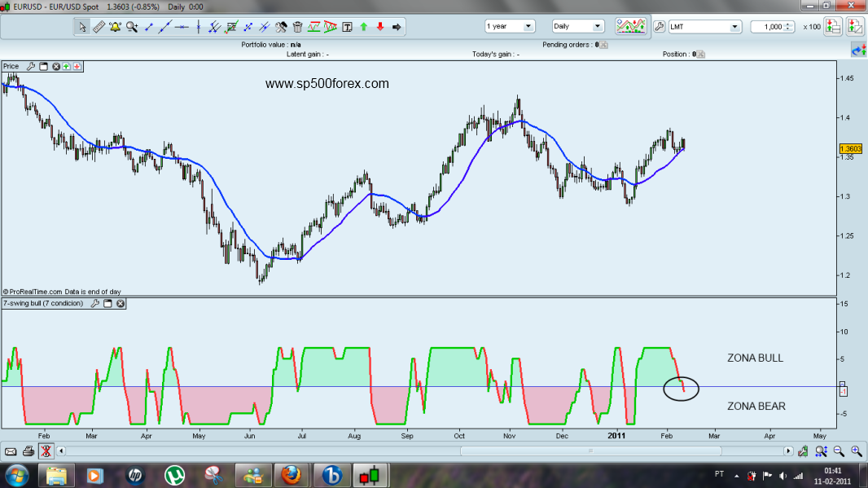Choose the vertical line drawing tool
Screen dimensions: 868x488
point(198,27)
